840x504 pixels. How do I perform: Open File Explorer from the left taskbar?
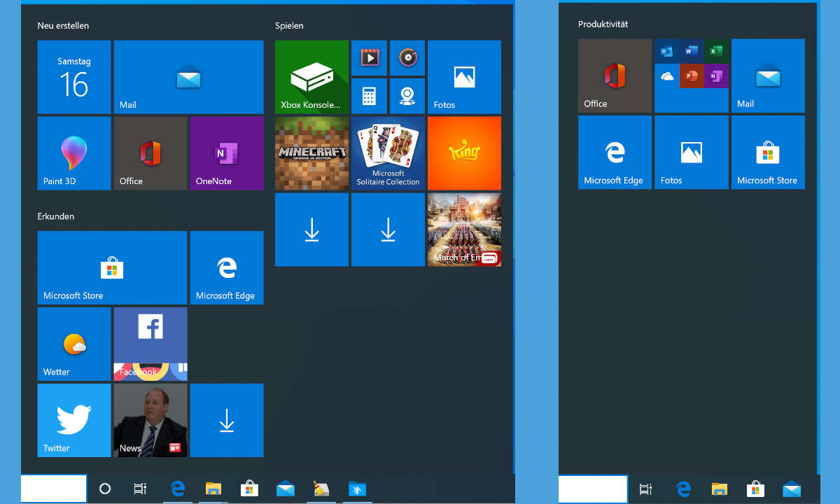(x=213, y=489)
